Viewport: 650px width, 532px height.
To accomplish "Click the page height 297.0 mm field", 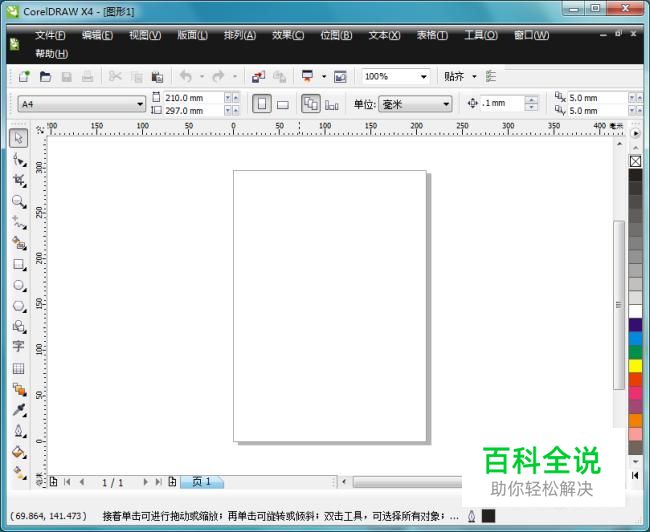I will tap(194, 111).
